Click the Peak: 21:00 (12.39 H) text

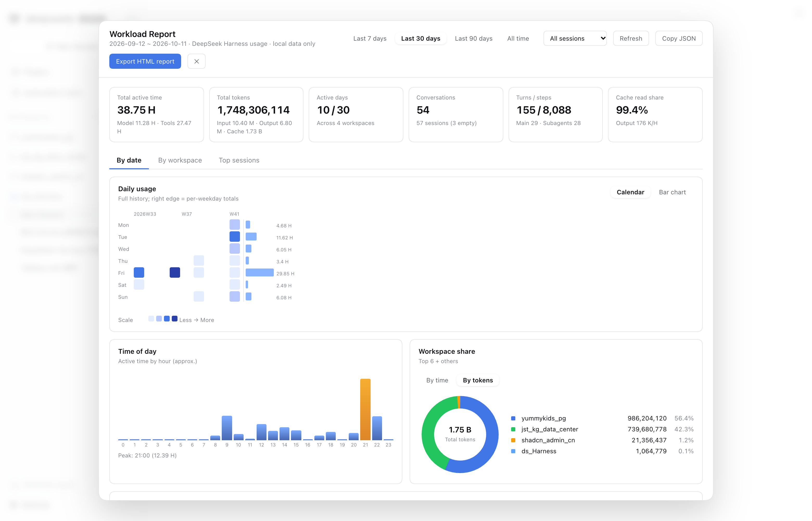click(x=147, y=455)
